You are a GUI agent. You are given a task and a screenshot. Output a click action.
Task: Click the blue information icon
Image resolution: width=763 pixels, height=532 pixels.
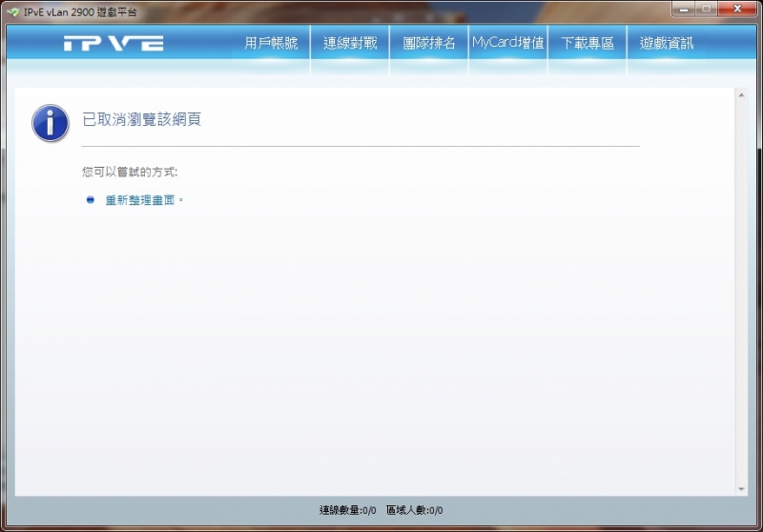[51, 123]
